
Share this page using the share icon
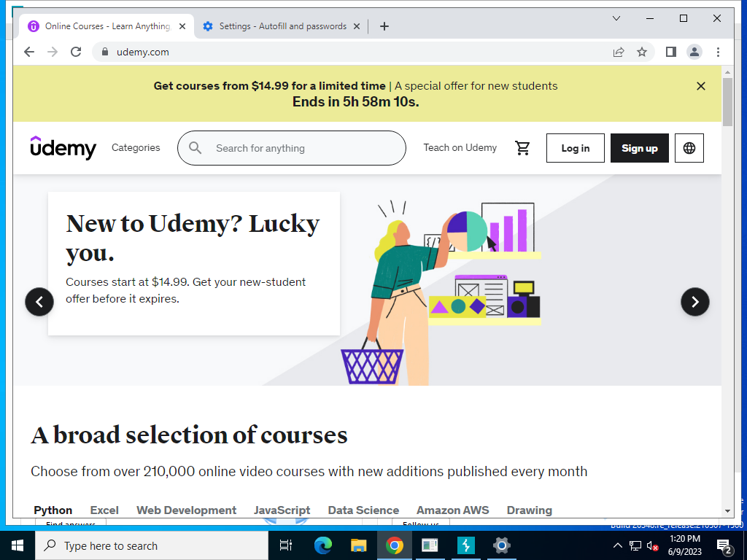[619, 52]
